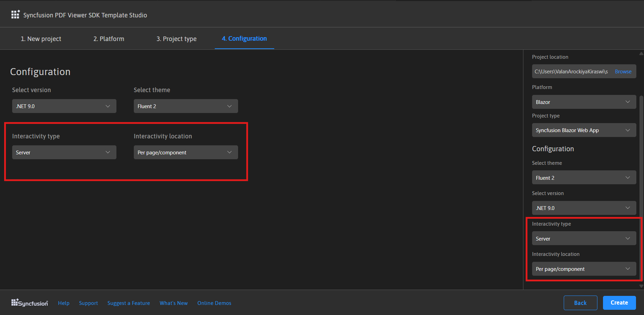Image resolution: width=644 pixels, height=315 pixels.
Task: Click the Project location path input field
Action: pos(572,71)
